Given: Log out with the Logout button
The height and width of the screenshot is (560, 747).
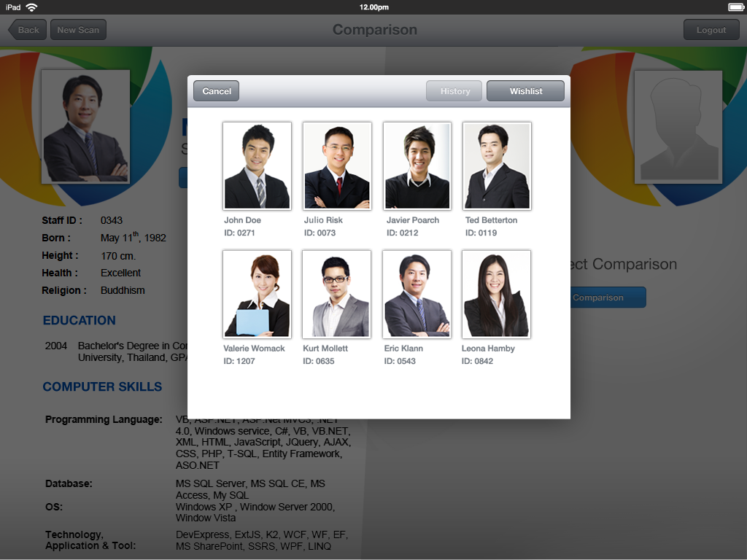Looking at the screenshot, I should [711, 29].
